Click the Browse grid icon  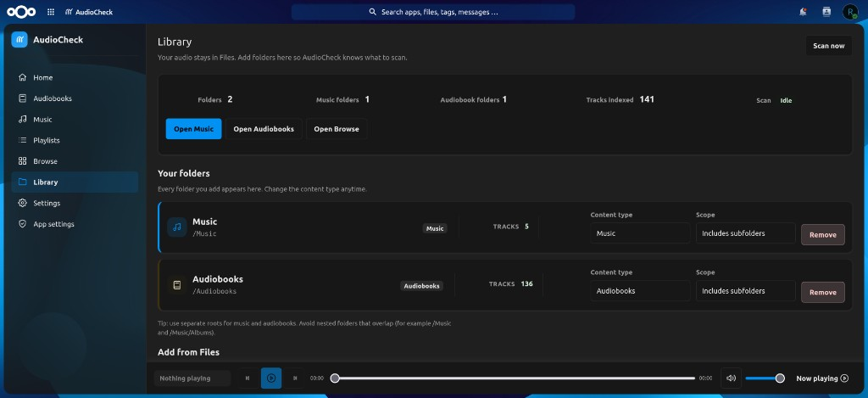coord(22,161)
